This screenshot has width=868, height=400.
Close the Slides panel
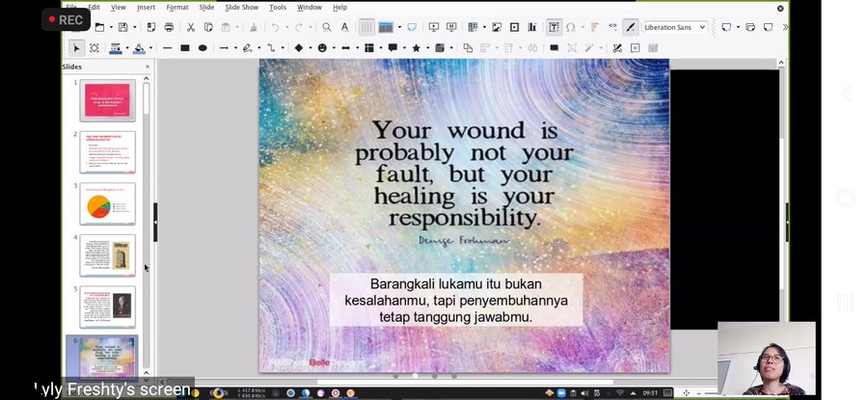148,67
